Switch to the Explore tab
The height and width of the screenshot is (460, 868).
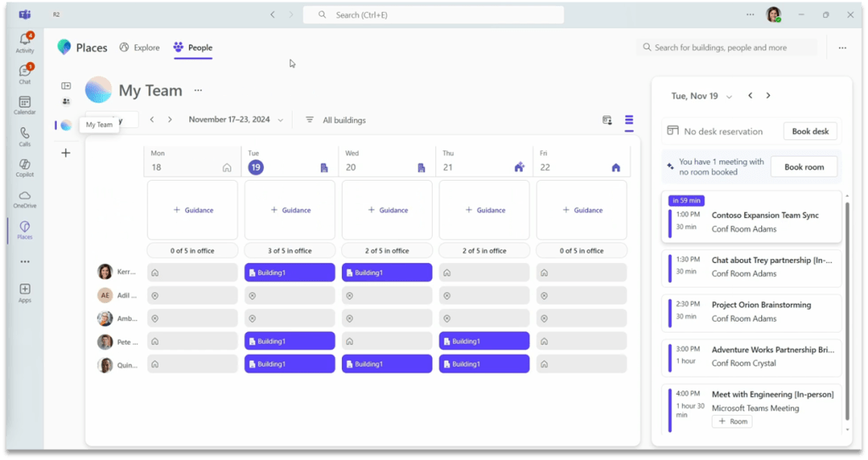point(139,48)
